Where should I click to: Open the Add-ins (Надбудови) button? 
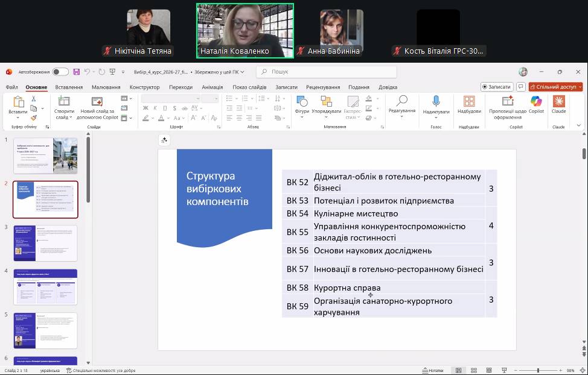coord(469,104)
